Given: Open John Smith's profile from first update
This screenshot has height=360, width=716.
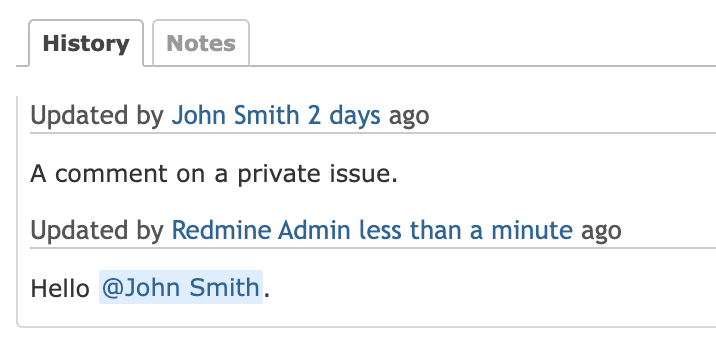Looking at the screenshot, I should click(x=235, y=115).
